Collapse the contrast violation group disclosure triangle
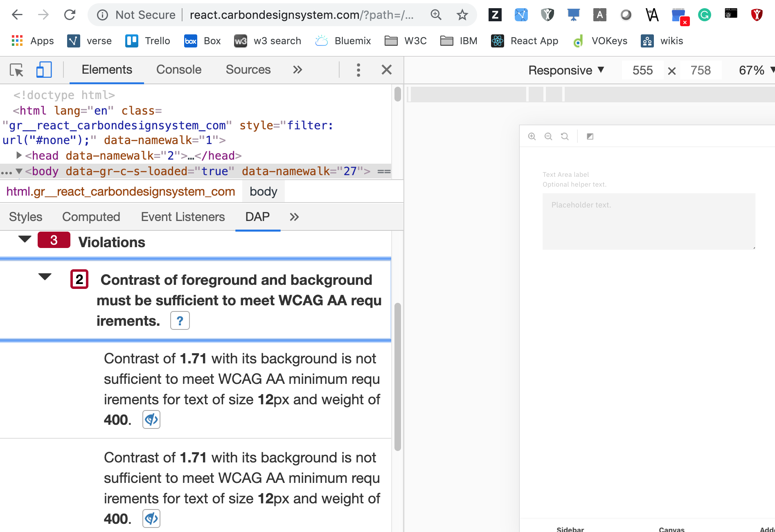The image size is (775, 532). 45,277
